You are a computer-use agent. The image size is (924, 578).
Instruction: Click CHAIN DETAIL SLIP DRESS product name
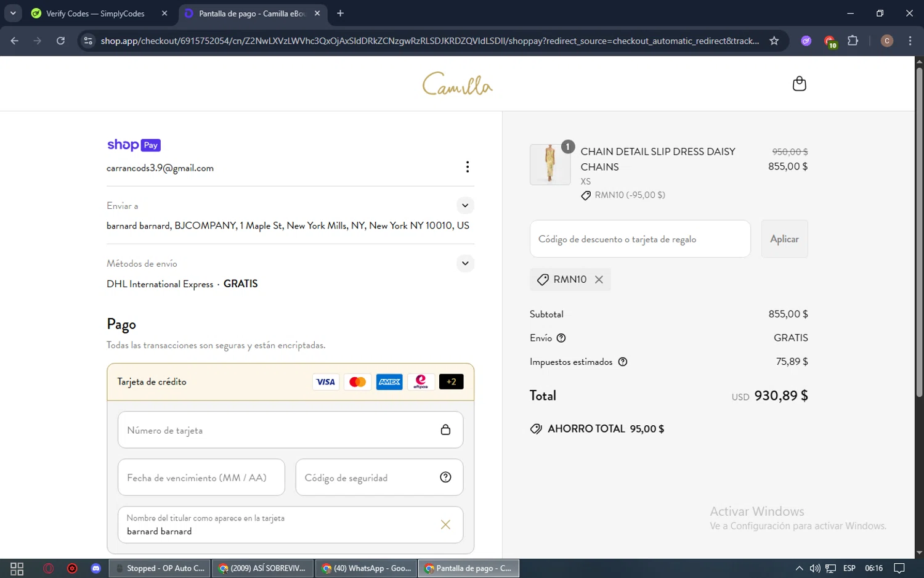coord(658,159)
